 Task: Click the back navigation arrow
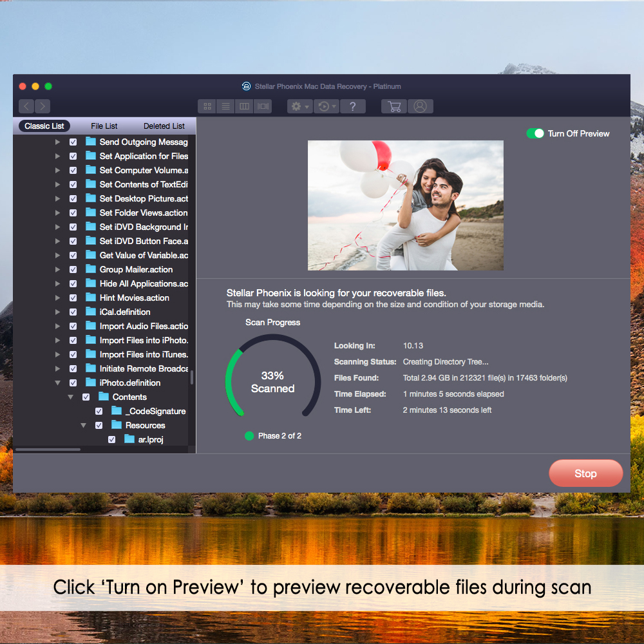point(26,106)
